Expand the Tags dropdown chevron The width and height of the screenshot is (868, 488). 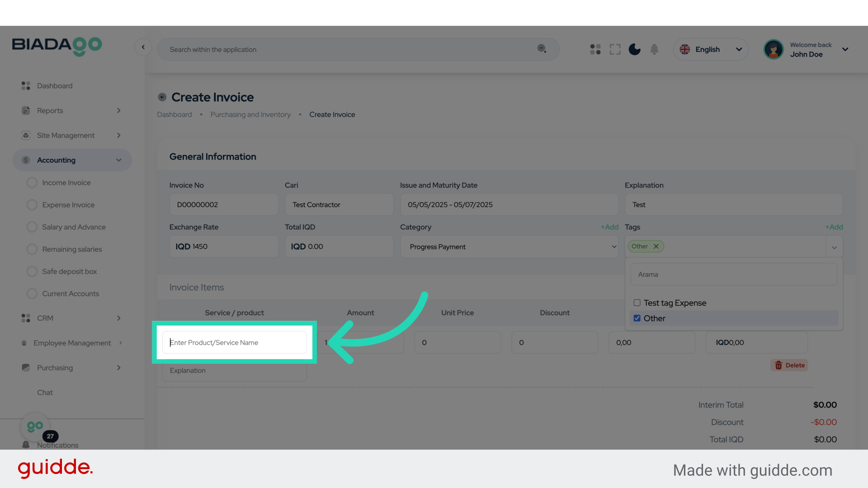pyautogui.click(x=834, y=247)
